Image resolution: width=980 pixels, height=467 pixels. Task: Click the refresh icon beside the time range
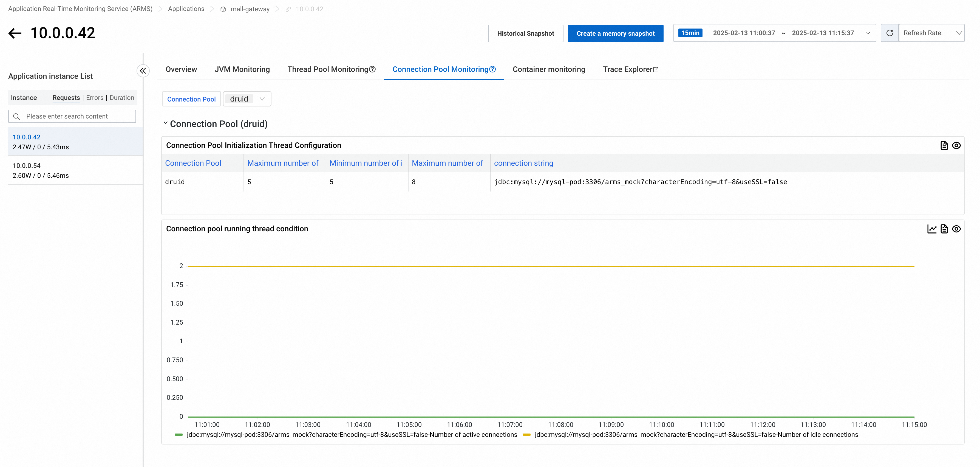[x=890, y=33]
